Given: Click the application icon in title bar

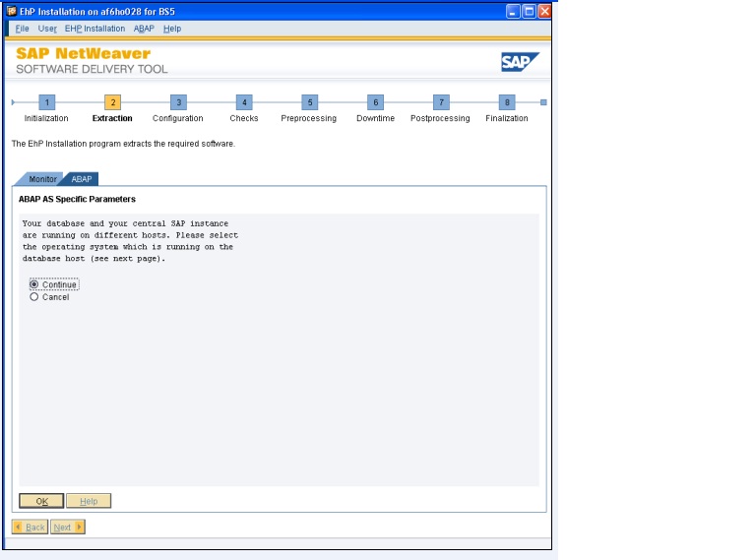Looking at the screenshot, I should [x=12, y=11].
